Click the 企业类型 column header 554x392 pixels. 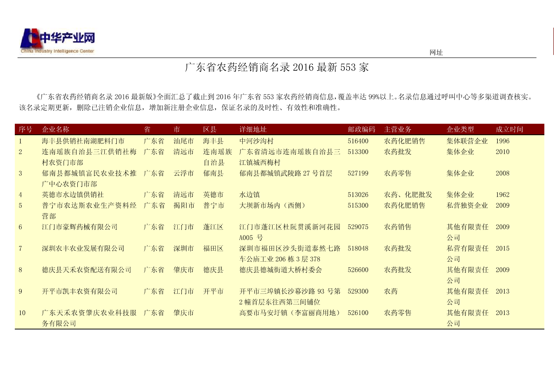point(460,129)
